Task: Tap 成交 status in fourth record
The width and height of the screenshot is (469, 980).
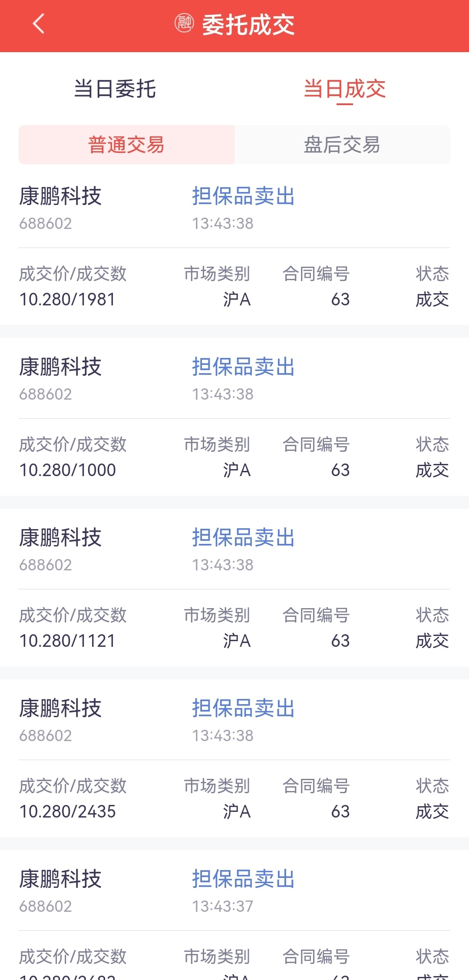Action: 432,811
